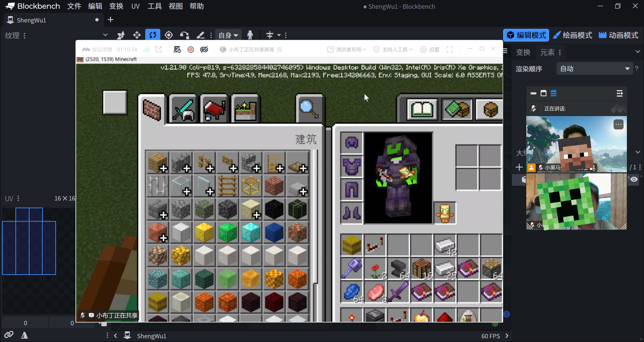
Task: Collapse the 变换 transform panel chevron
Action: click(x=638, y=52)
